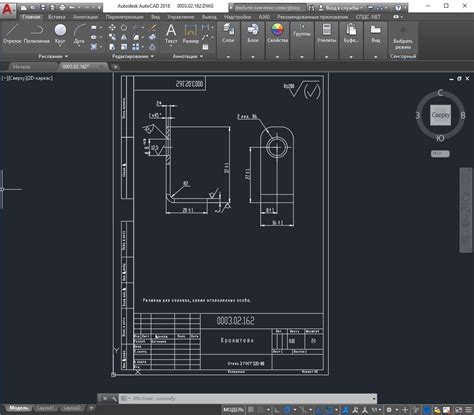Click the Scale tool icon

click(x=124, y=47)
